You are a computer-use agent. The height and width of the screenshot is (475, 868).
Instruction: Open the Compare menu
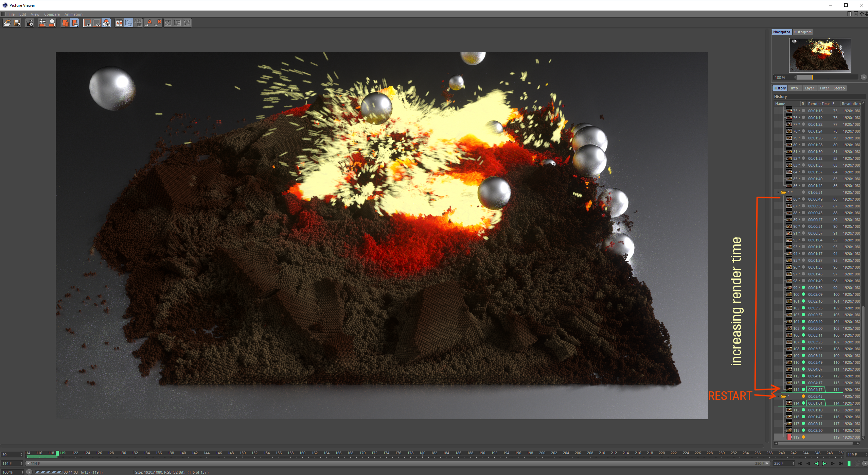pyautogui.click(x=52, y=14)
